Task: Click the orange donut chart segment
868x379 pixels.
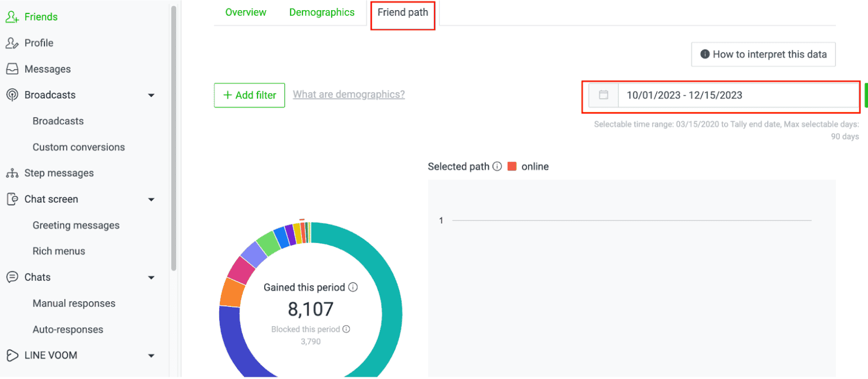Action: pos(232,292)
